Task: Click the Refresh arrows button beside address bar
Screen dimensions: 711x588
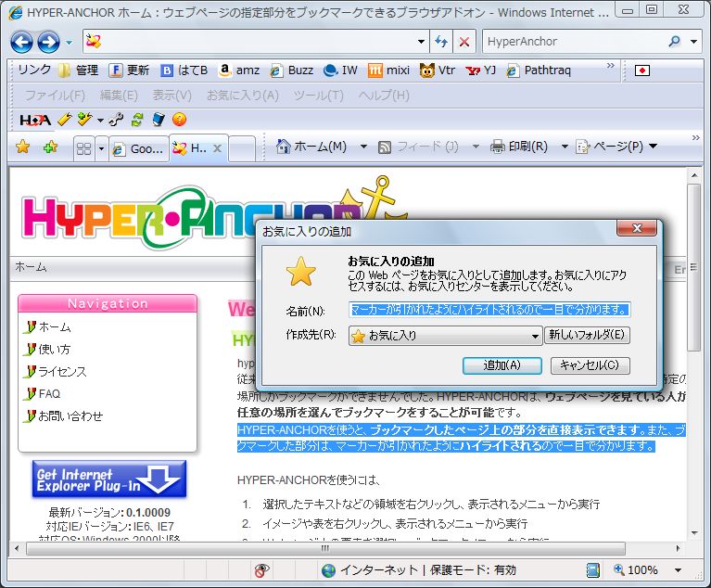Action: point(440,42)
